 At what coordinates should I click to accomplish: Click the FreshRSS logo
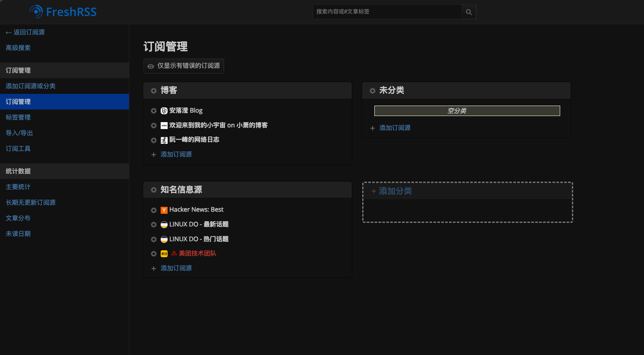point(63,12)
